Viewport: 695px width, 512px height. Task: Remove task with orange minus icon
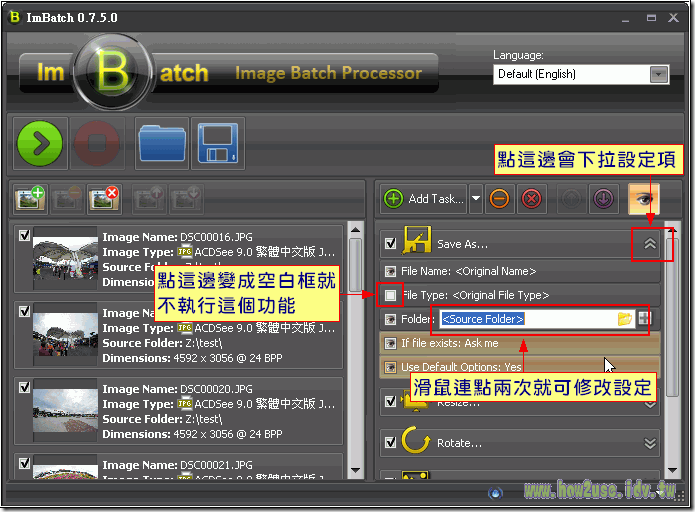click(x=500, y=199)
